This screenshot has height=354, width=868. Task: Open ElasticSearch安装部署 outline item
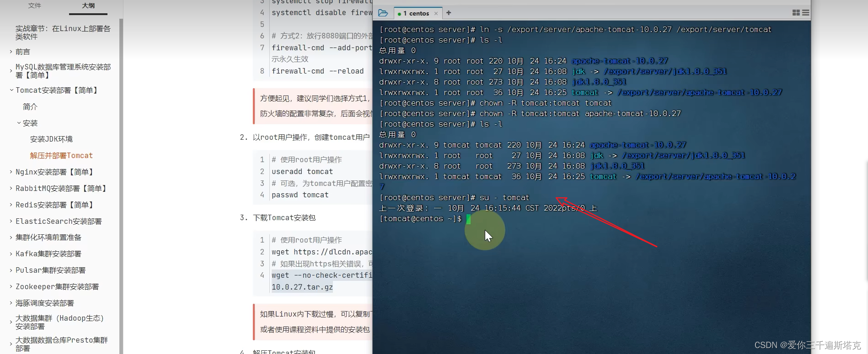(59, 221)
